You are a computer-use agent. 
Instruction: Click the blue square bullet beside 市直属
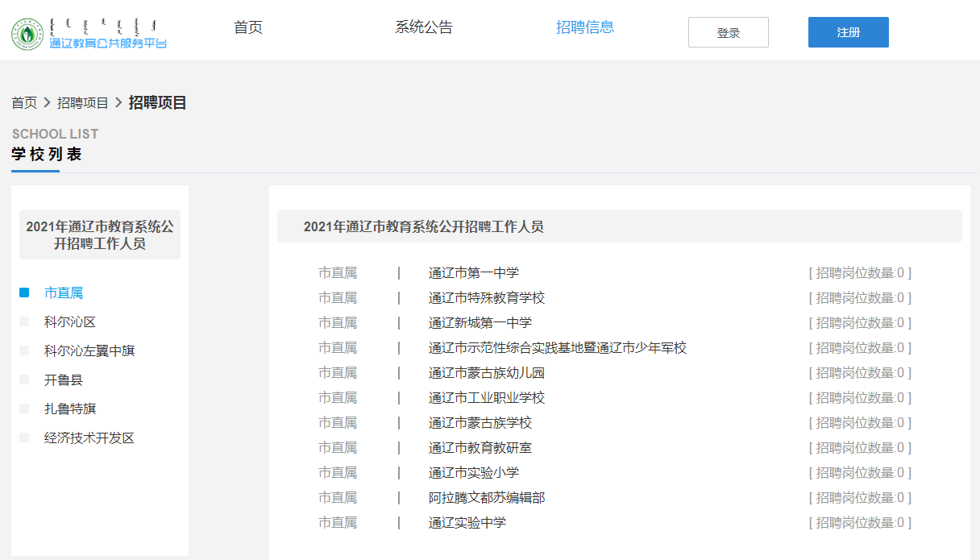24,293
